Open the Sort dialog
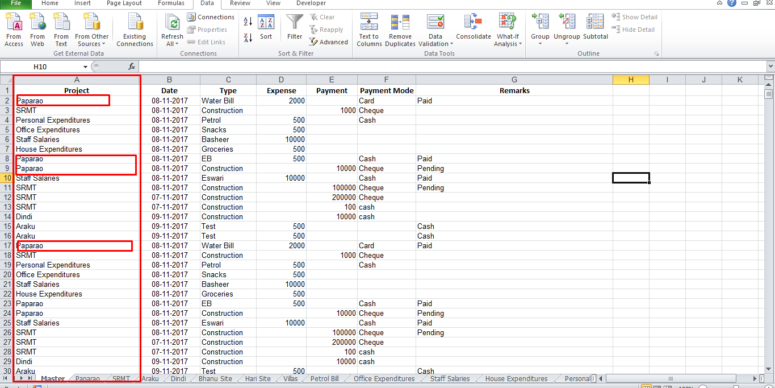 click(x=266, y=27)
